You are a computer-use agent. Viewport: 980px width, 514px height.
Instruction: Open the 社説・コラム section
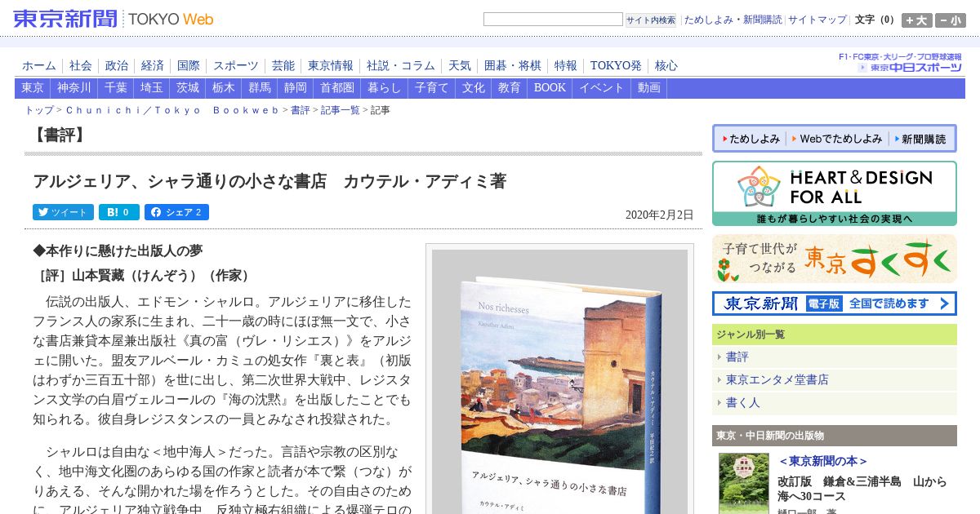[x=401, y=66]
